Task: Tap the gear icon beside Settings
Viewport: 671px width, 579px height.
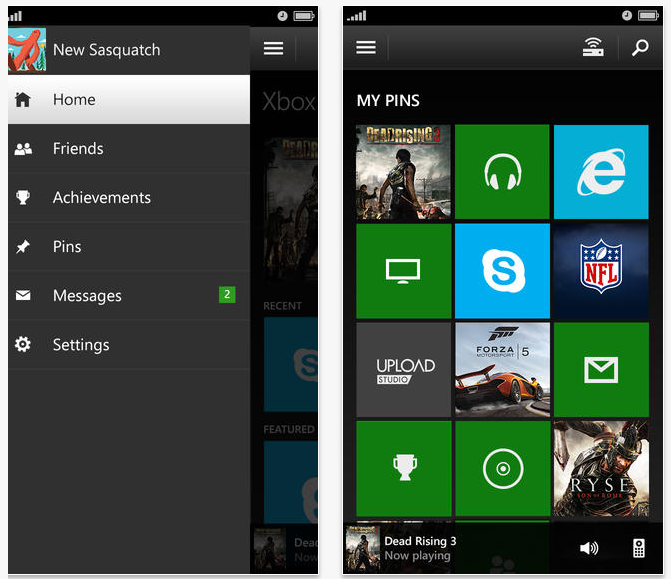Action: click(x=23, y=344)
